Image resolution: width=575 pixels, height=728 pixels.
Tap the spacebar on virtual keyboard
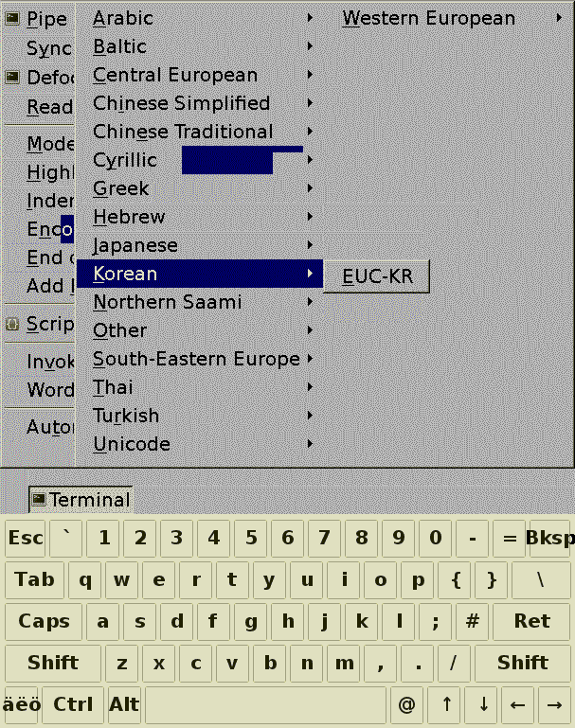point(265,704)
